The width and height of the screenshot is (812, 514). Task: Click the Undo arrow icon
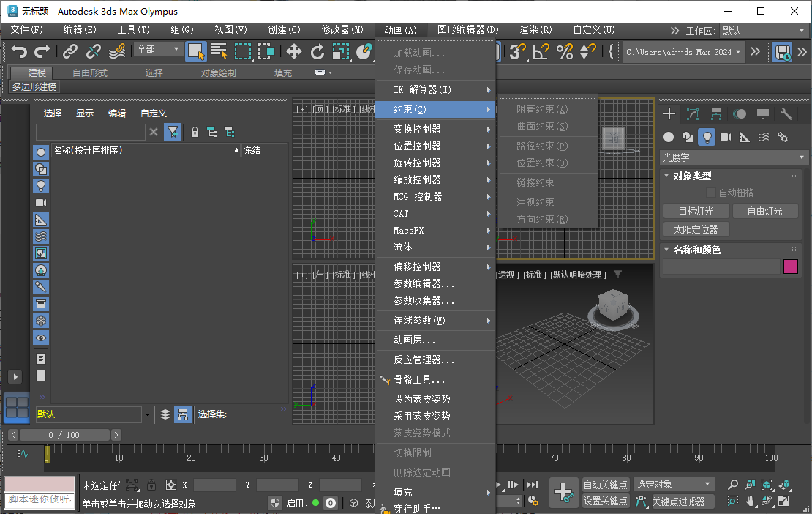tap(19, 51)
